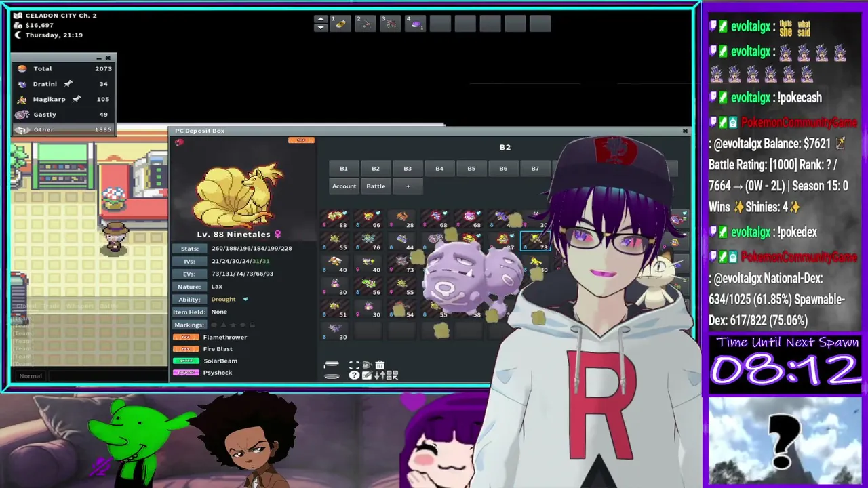Click the EVs label
Screen dimensions: 868x488
[x=189, y=274]
